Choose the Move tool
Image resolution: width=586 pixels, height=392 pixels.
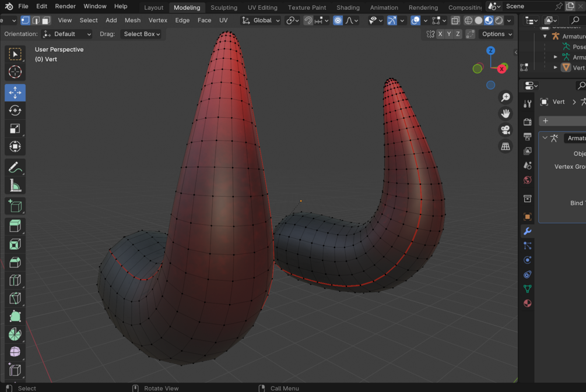[15, 92]
